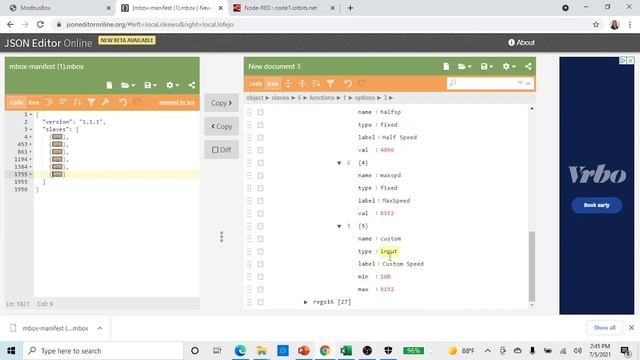
Task: Click the three-dot splitter handle between panels
Action: pos(222,237)
